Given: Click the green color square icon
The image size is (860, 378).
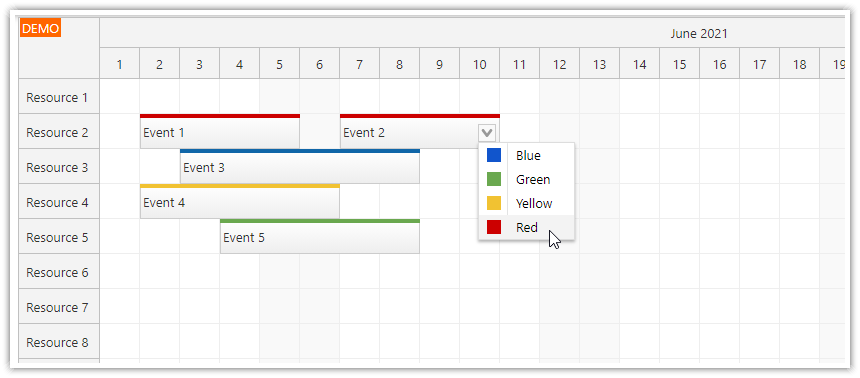Looking at the screenshot, I should [x=494, y=179].
